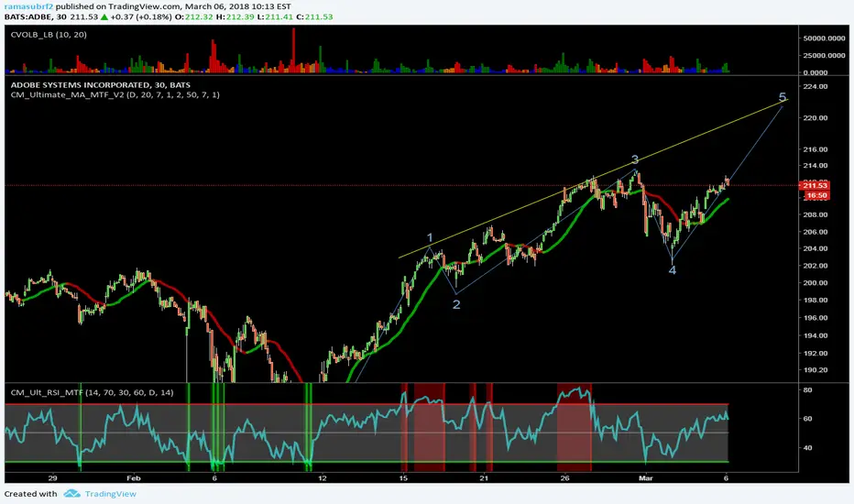Click the Feb label on time axis

click(x=134, y=478)
